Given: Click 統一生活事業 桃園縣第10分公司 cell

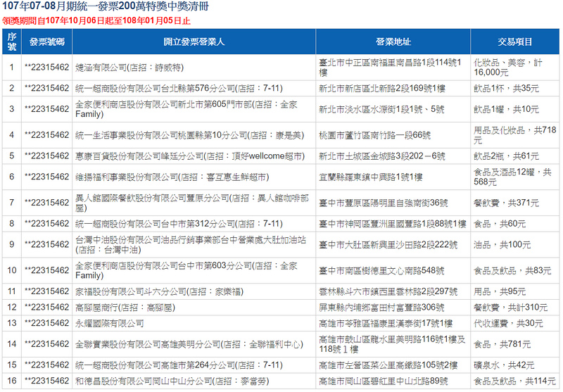Looking at the screenshot, I should (x=194, y=135).
